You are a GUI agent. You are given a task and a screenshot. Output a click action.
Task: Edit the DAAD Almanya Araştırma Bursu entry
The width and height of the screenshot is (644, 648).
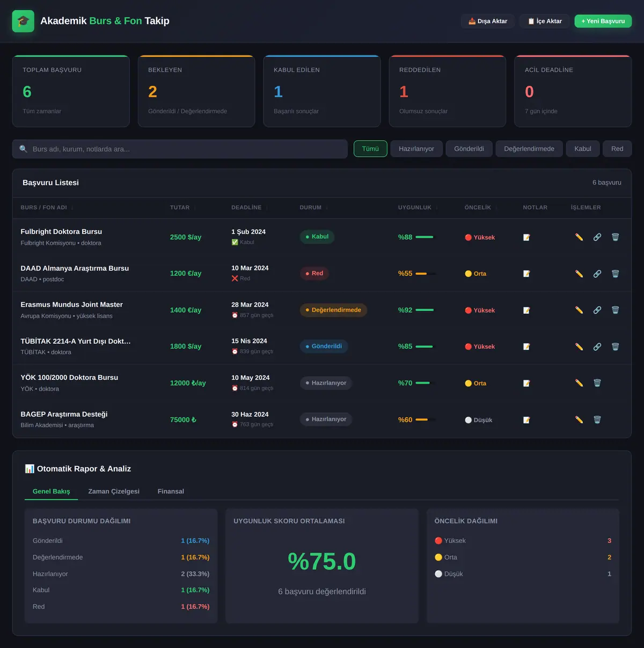click(579, 274)
